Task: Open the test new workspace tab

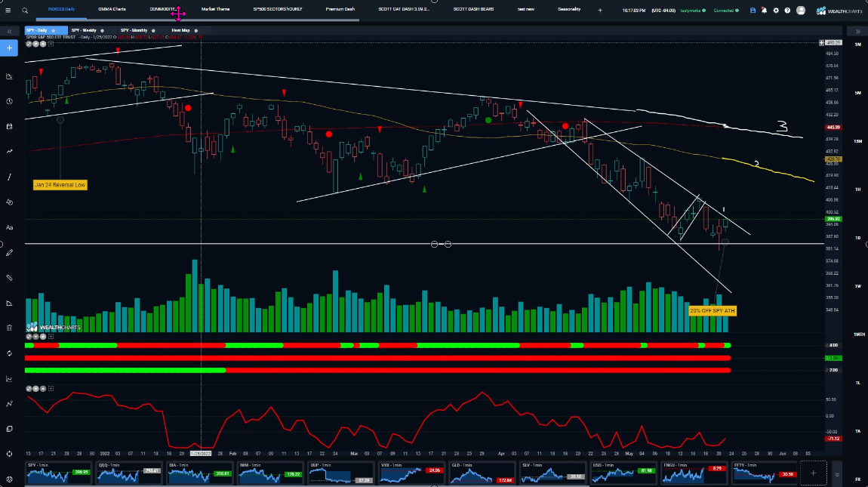Action: point(526,9)
